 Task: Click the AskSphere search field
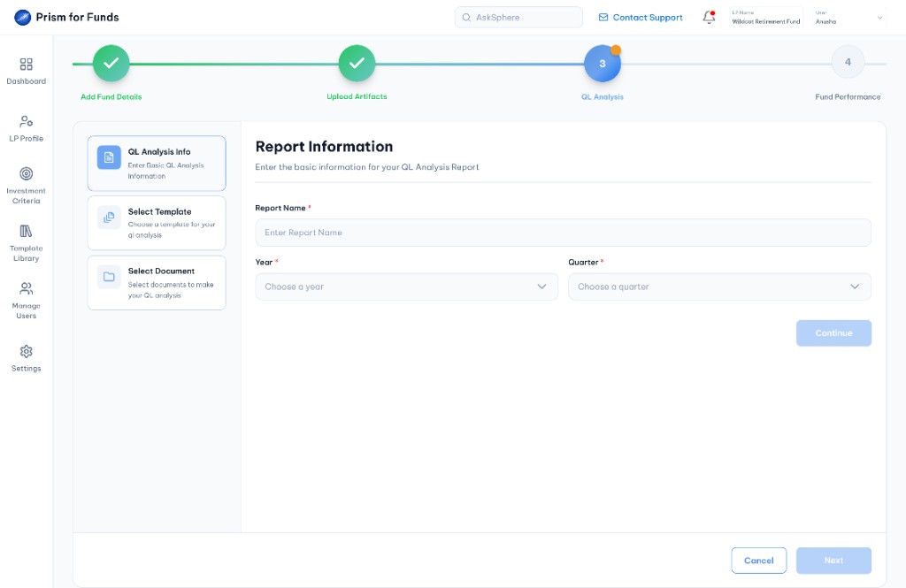(518, 18)
